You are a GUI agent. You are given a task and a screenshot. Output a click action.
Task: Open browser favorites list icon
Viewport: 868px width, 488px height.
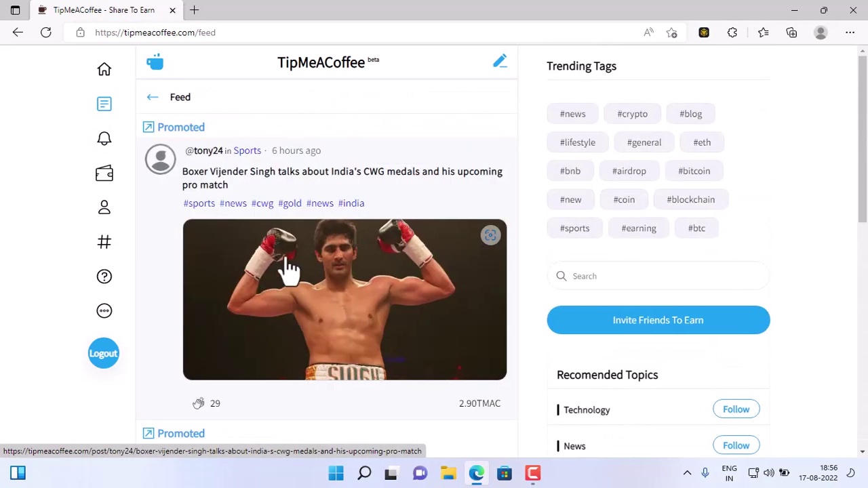coord(763,33)
